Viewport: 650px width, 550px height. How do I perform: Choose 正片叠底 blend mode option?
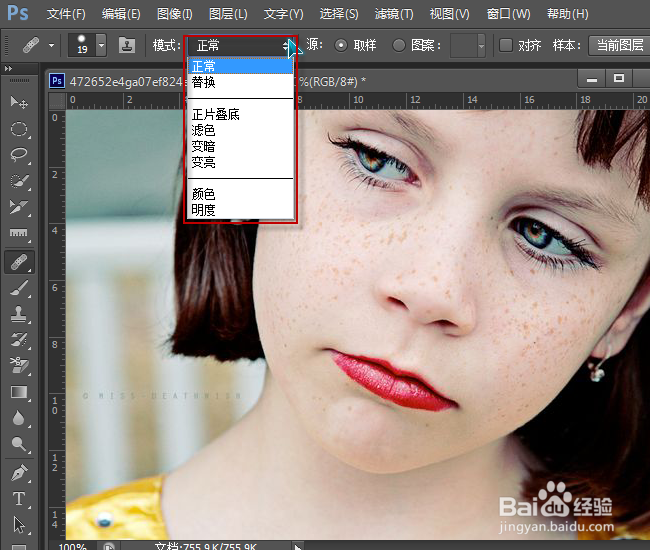(x=240, y=114)
